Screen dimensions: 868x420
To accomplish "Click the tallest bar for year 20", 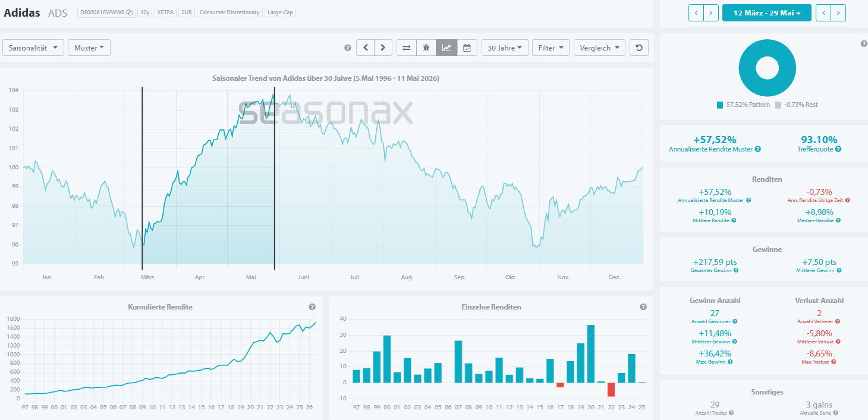I will point(591,353).
